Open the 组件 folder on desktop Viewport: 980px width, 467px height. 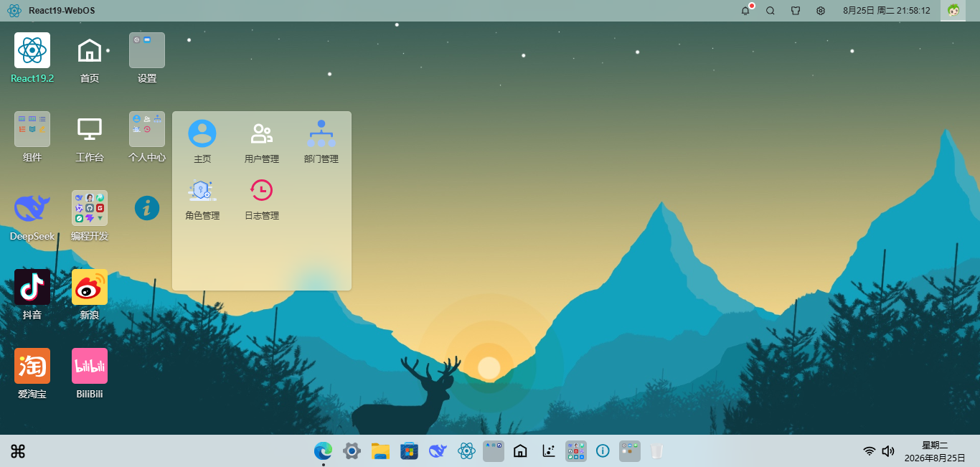point(32,129)
